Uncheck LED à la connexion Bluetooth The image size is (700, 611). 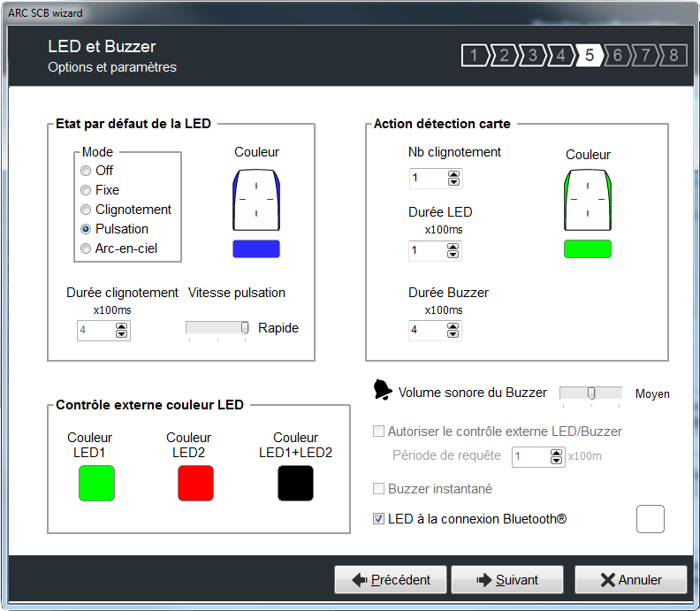379,519
